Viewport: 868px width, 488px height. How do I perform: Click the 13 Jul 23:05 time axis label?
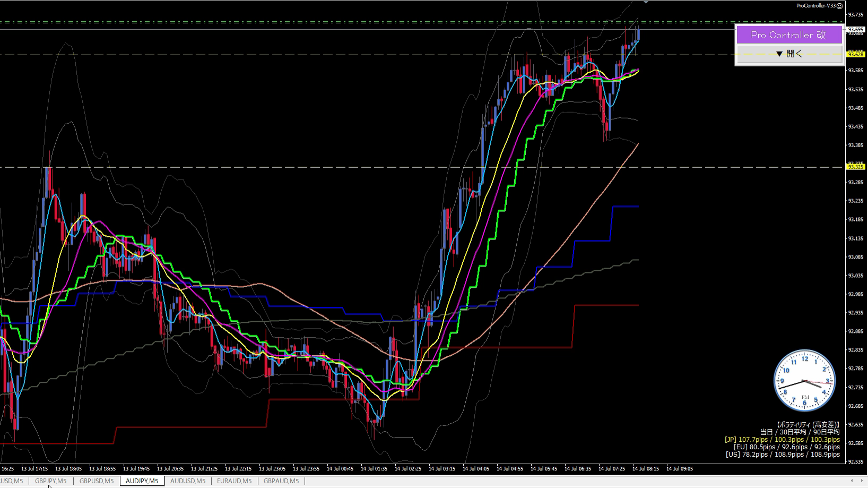click(272, 469)
